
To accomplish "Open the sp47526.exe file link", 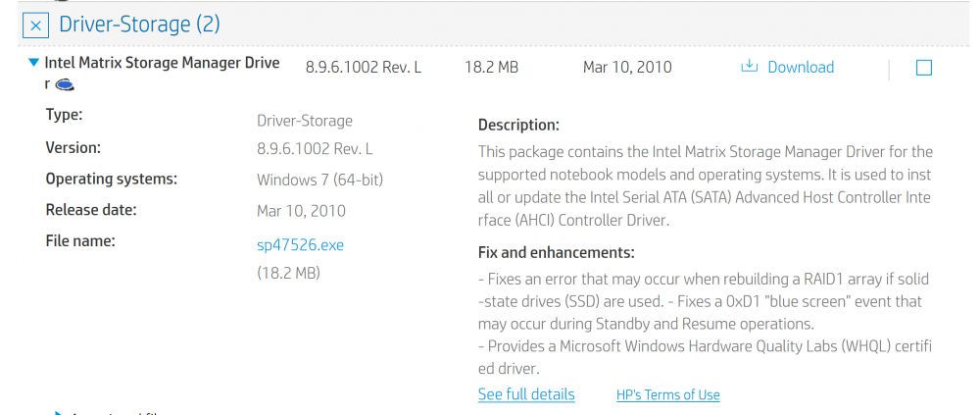I will tap(300, 244).
